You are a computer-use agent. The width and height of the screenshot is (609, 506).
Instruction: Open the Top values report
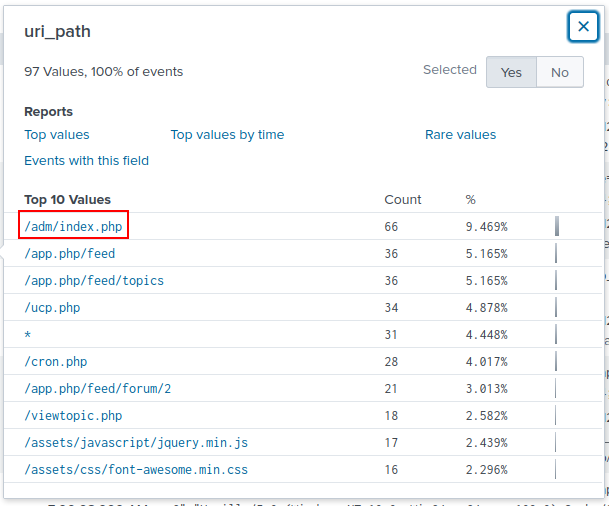[57, 135]
